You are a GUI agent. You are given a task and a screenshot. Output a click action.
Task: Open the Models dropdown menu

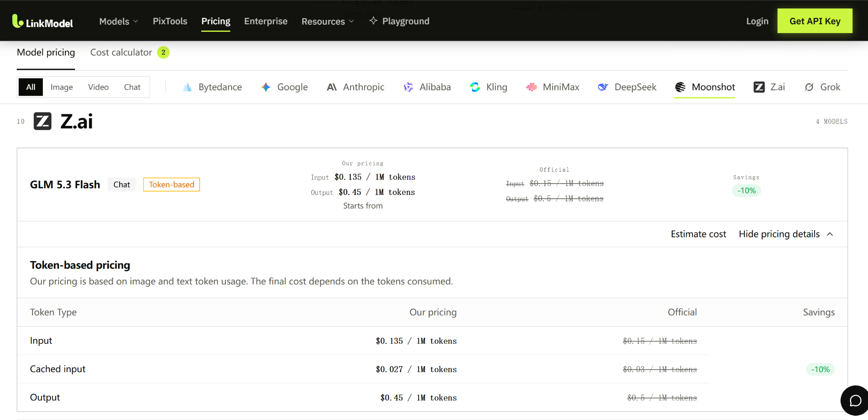tap(119, 21)
